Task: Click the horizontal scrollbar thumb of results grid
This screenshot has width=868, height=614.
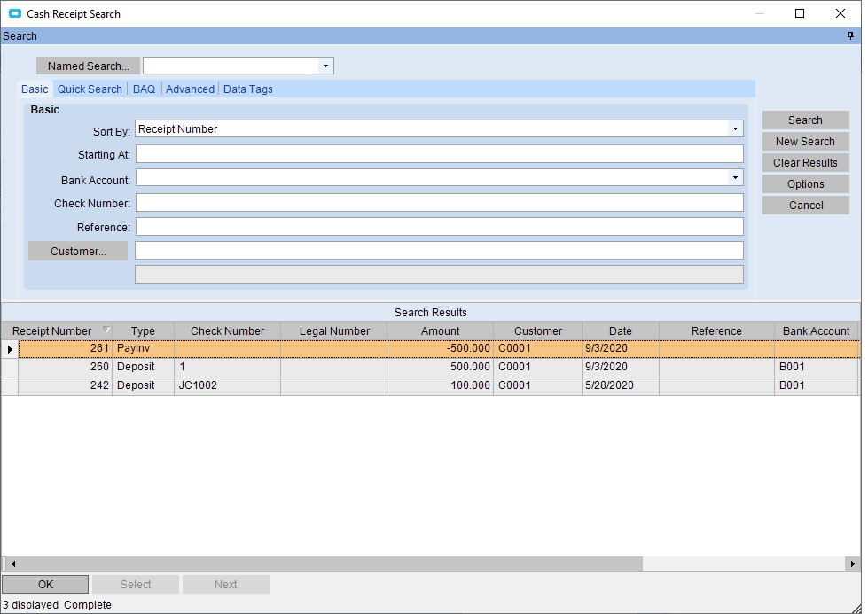Action: tap(331, 564)
